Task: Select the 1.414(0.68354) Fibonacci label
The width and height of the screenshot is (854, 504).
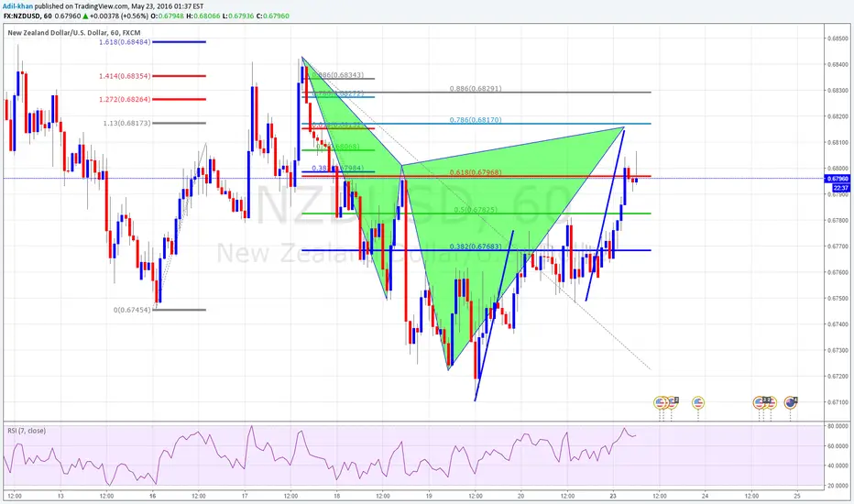Action: [x=125, y=76]
